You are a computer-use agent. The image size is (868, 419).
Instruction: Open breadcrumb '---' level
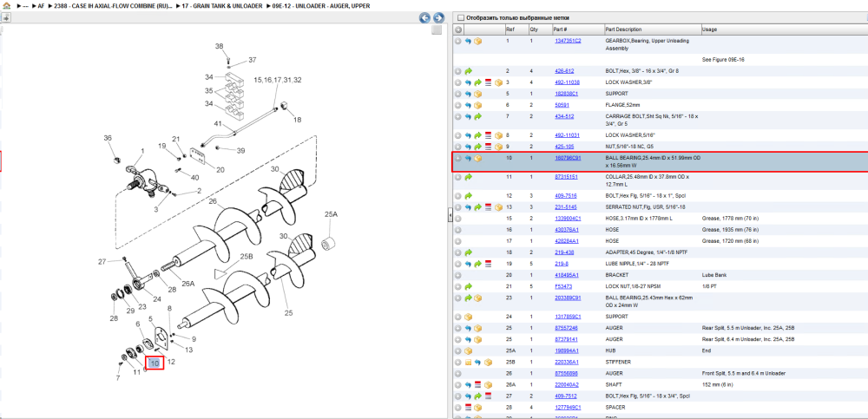tap(25, 5)
